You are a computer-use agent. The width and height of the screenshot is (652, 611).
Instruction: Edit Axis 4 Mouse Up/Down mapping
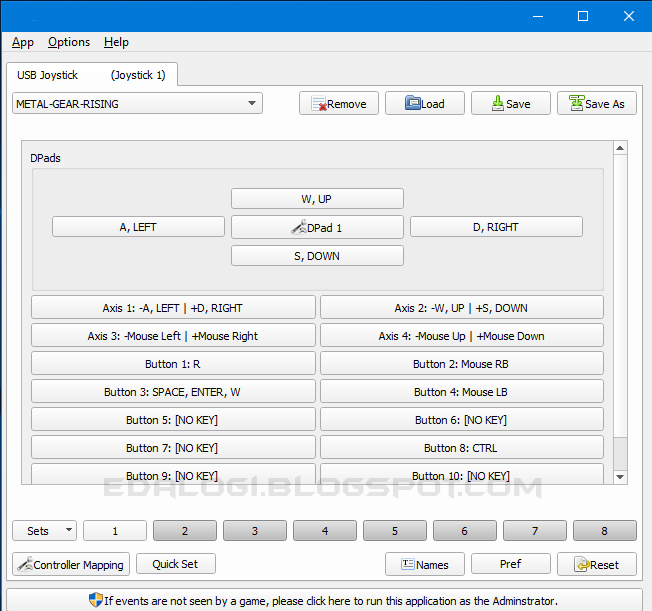[462, 335]
